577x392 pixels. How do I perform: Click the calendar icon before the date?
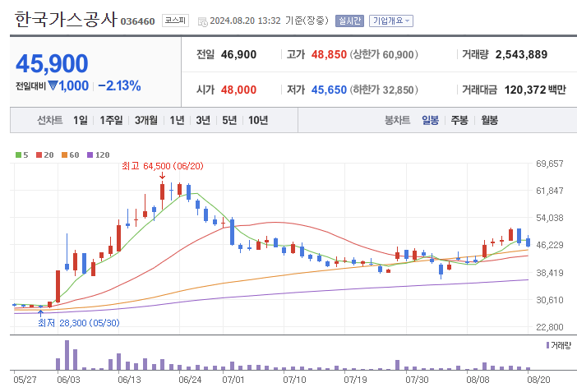202,21
